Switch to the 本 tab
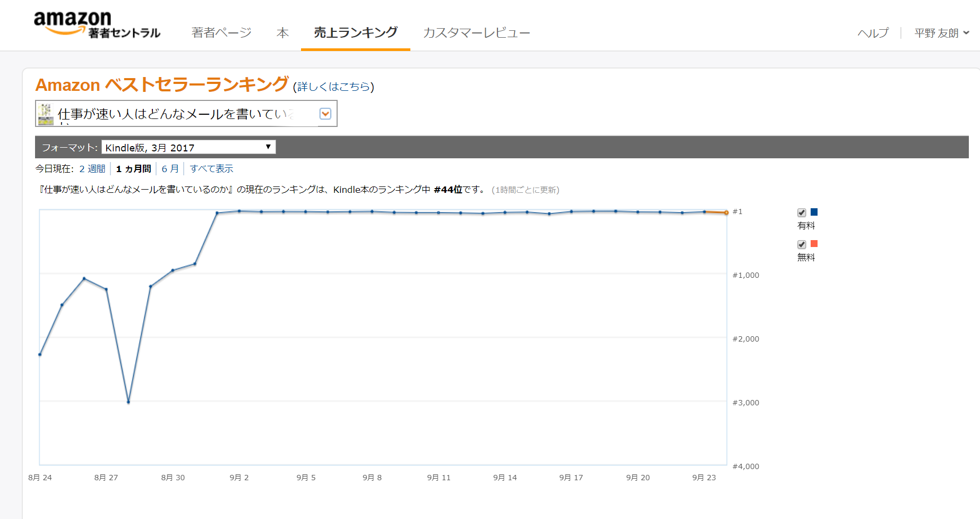This screenshot has height=519, width=980. pos(282,33)
